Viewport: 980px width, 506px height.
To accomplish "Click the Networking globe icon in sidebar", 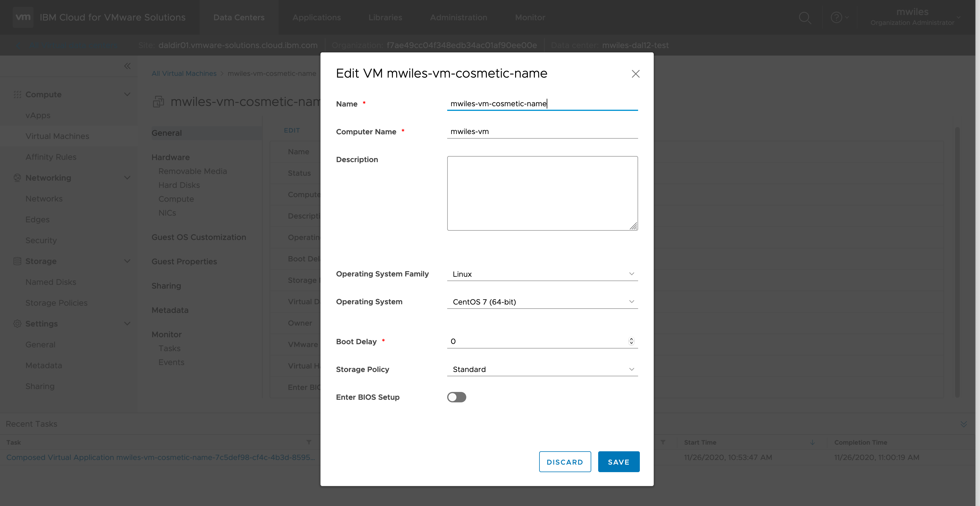I will 17,178.
